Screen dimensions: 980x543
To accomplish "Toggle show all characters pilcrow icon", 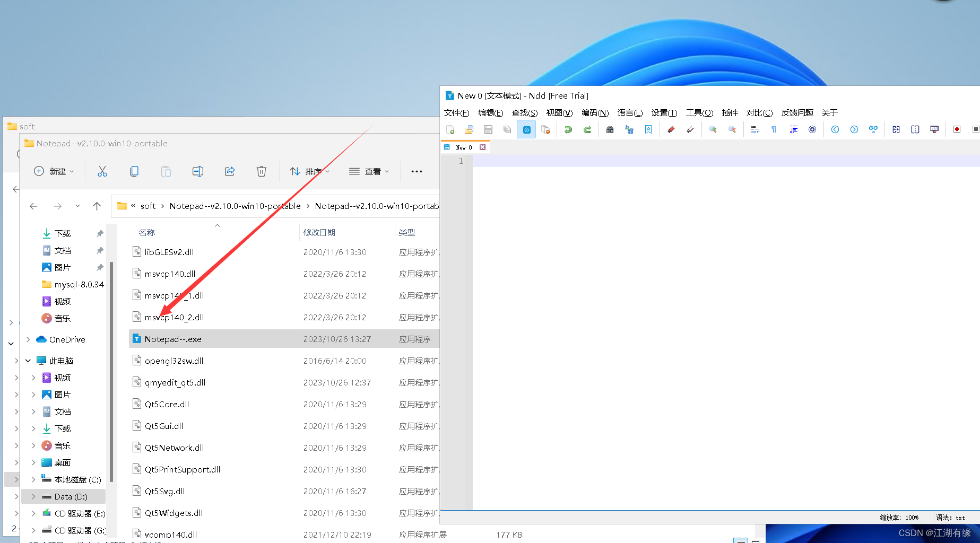I will (774, 129).
